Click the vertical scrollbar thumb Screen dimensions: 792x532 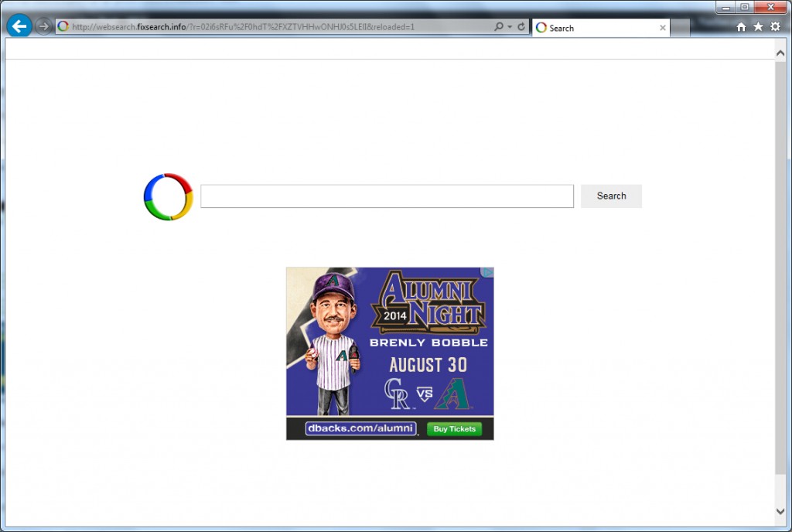click(x=780, y=268)
